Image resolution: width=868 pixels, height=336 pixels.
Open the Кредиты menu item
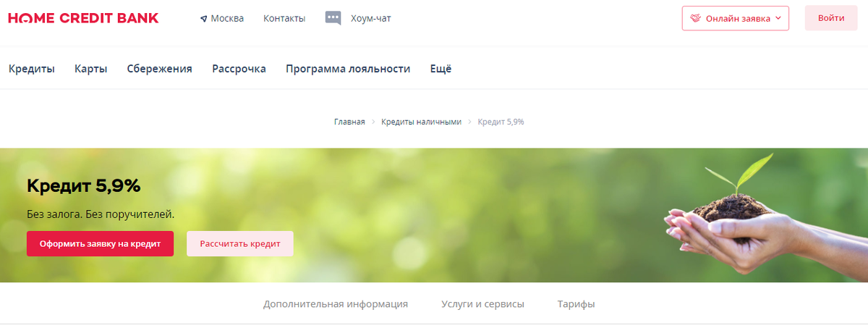pyautogui.click(x=32, y=69)
